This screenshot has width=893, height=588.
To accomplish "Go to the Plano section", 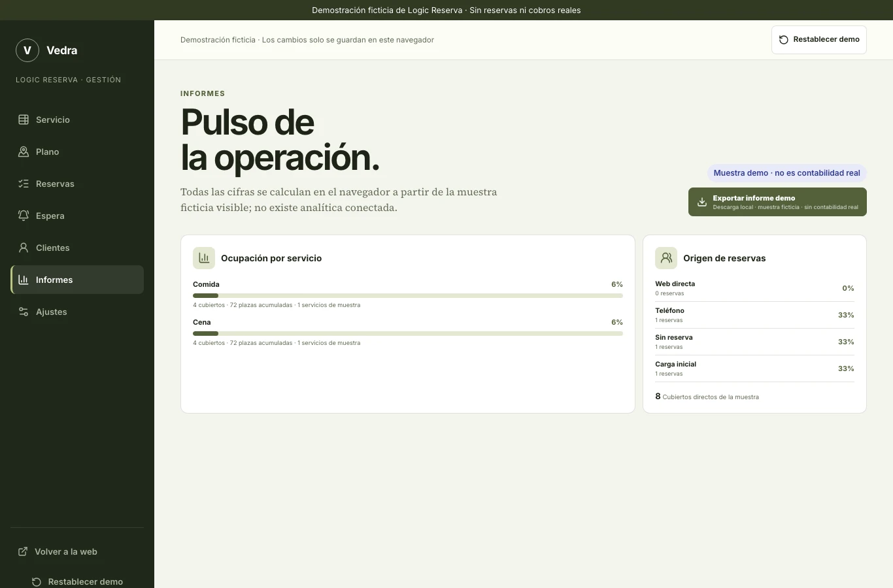I will (77, 152).
